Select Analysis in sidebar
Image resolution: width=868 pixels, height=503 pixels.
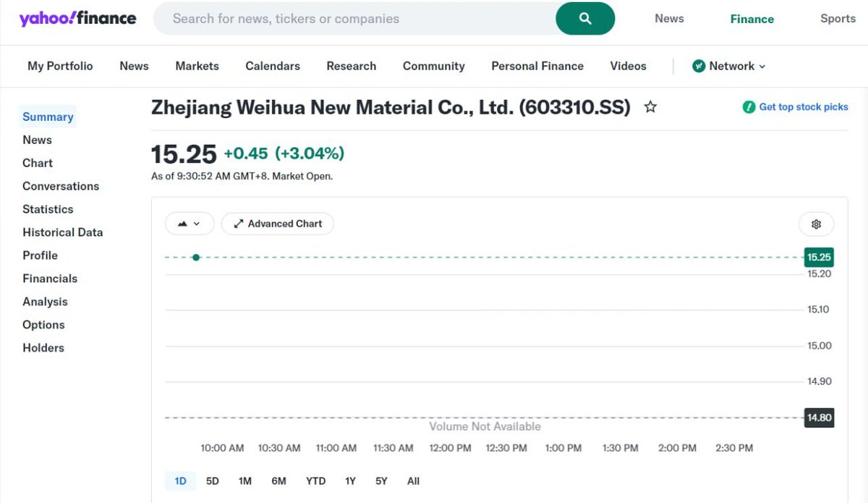coord(45,302)
